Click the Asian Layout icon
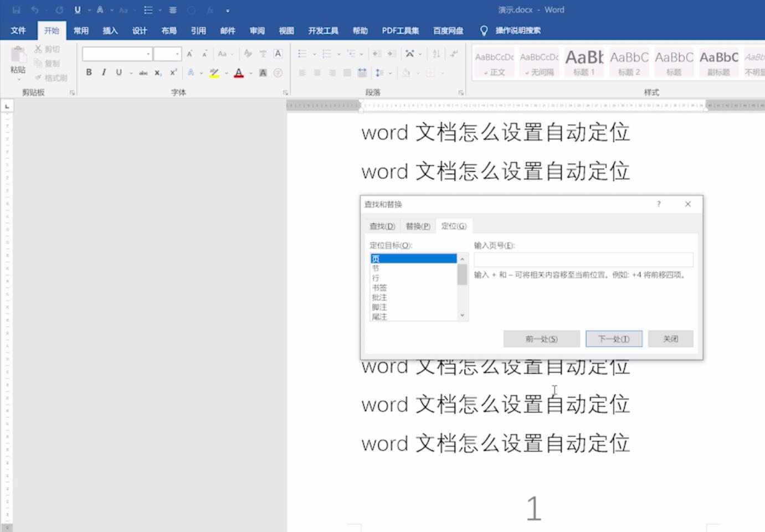The height and width of the screenshot is (532, 765). click(x=410, y=54)
